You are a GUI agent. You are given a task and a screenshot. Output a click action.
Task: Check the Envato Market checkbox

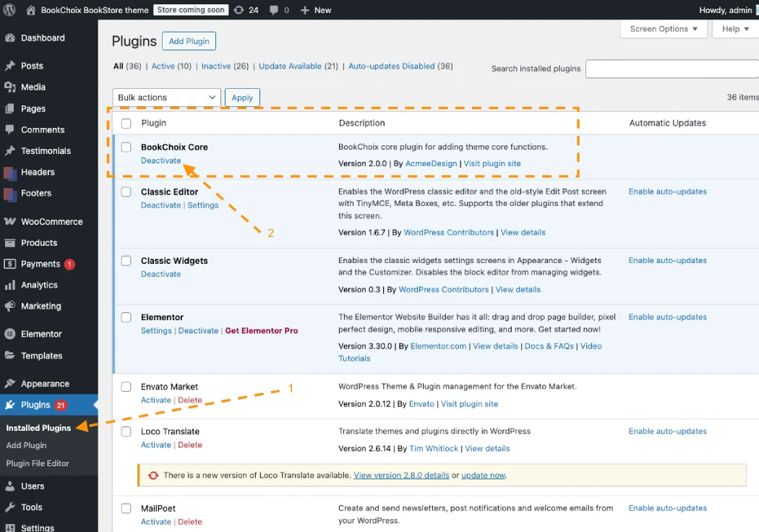pos(126,387)
